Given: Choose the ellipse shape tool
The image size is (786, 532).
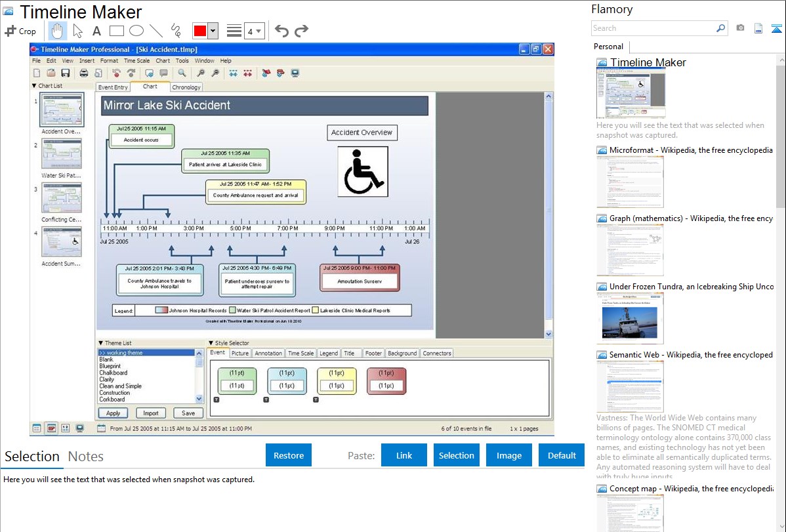Looking at the screenshot, I should click(136, 31).
